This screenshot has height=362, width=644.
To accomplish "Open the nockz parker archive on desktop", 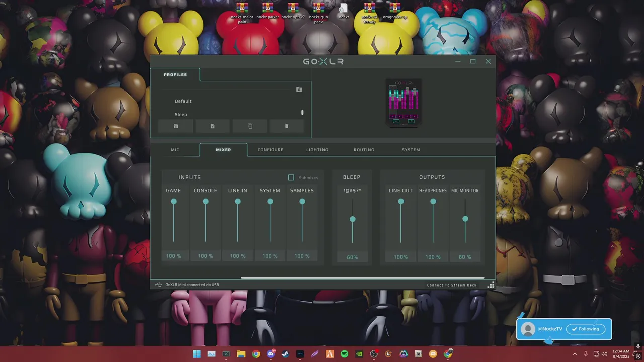I will (x=267, y=11).
